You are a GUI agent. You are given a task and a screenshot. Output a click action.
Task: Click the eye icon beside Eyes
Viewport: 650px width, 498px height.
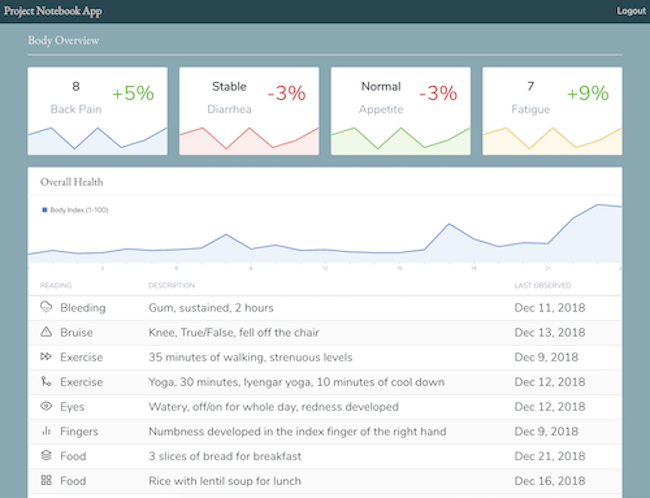coord(46,407)
